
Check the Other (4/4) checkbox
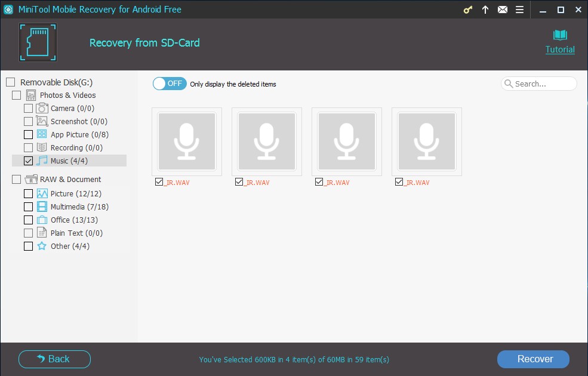tap(28, 246)
